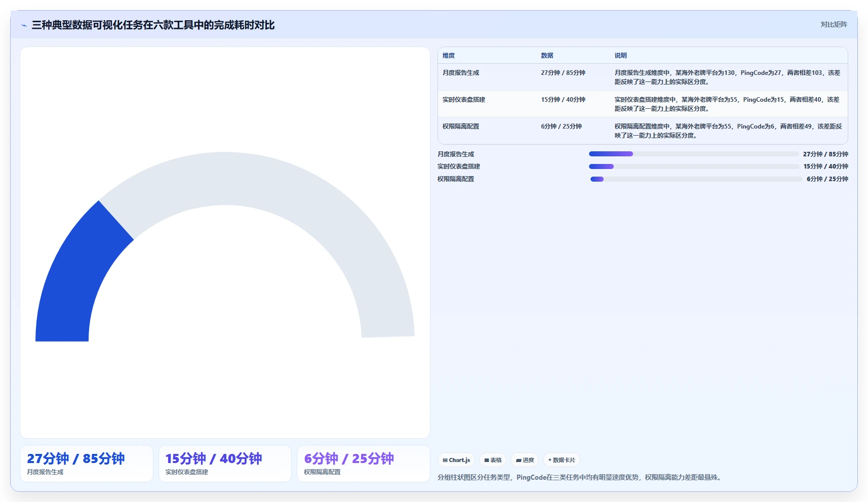The image size is (868, 502).
Task: Click the 进度 tag chip
Action: point(525,460)
